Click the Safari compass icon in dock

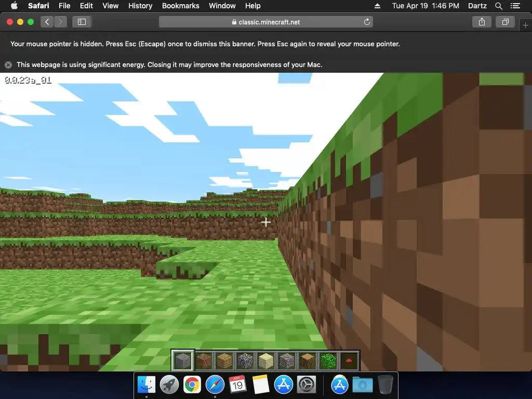(x=215, y=385)
